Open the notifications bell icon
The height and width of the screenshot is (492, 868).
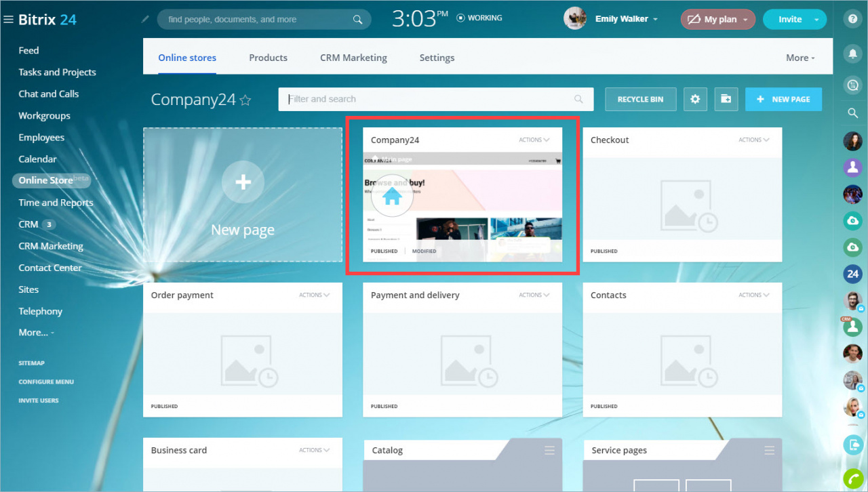click(x=853, y=53)
